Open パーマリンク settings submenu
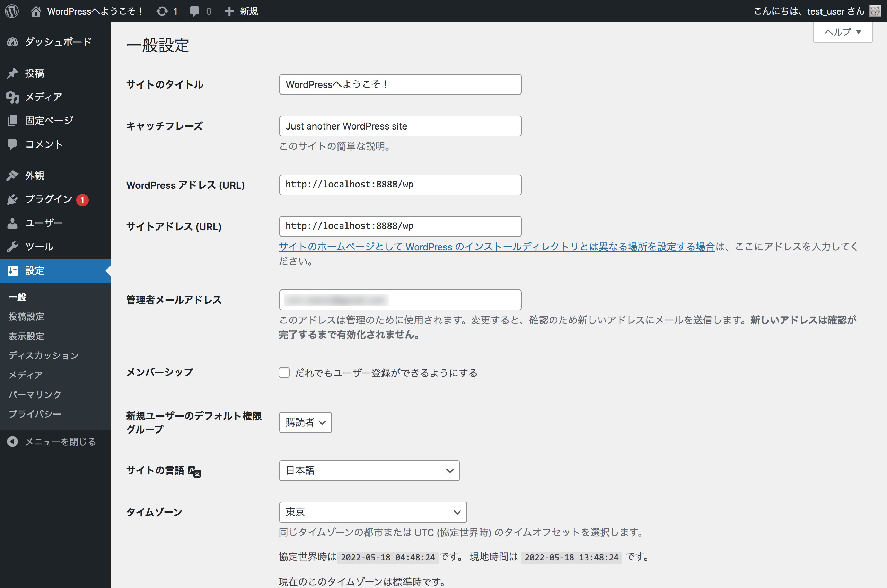The image size is (887, 588). (x=35, y=394)
